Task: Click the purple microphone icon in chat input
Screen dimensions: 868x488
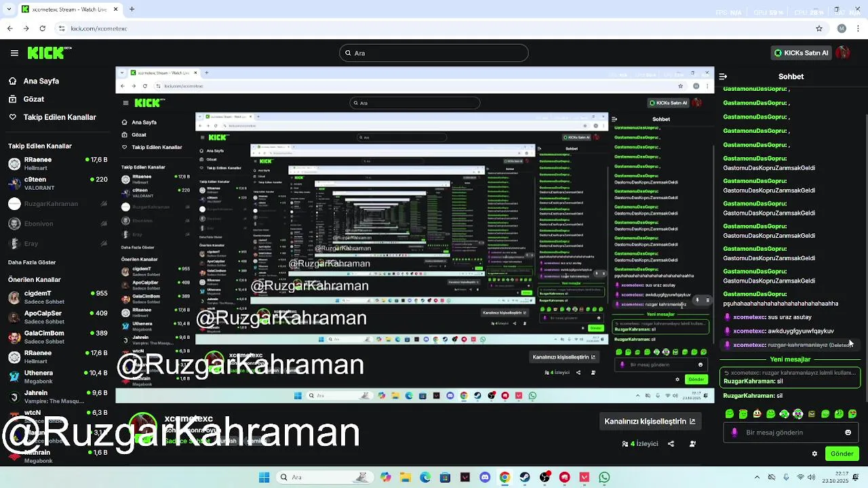Action: click(x=734, y=432)
